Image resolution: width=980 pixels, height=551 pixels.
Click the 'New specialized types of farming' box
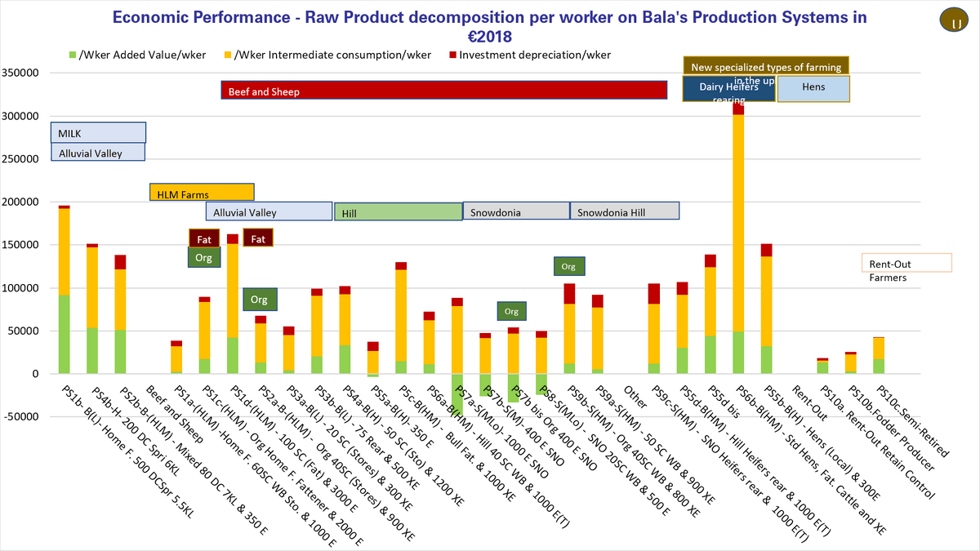coord(767,66)
